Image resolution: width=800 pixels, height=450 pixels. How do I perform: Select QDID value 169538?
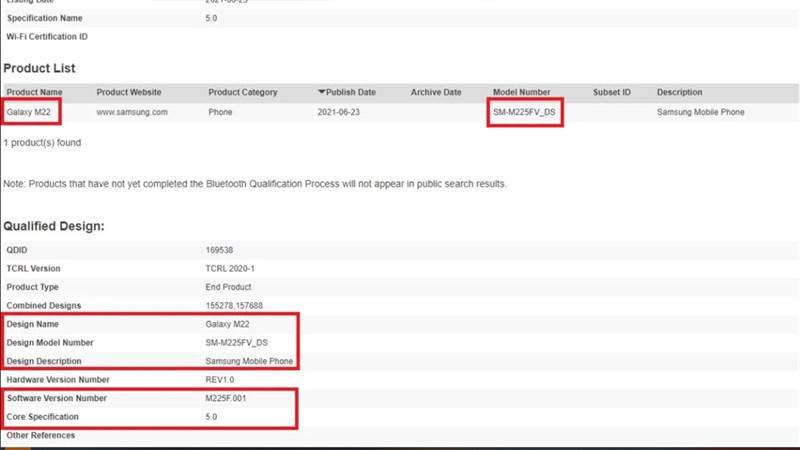pos(219,250)
